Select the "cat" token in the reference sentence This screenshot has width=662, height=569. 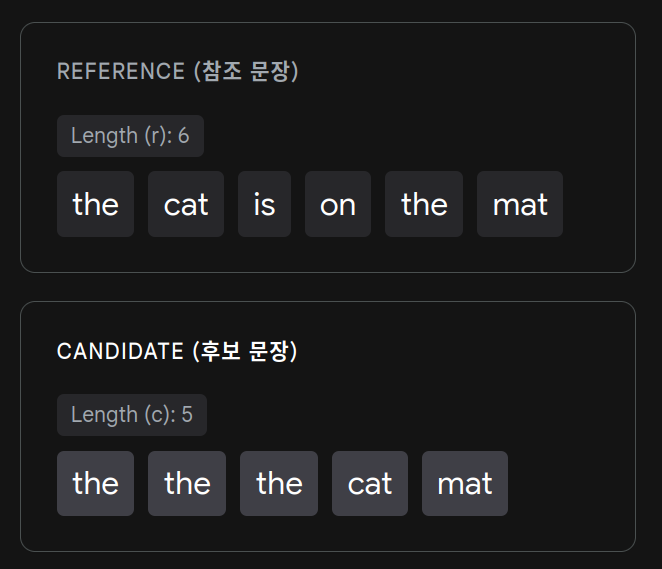[186, 204]
